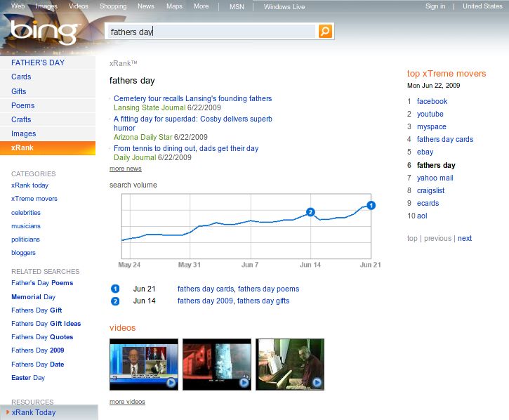Open fathers day poems link for Jun 21
The height and width of the screenshot is (420, 509).
(268, 289)
